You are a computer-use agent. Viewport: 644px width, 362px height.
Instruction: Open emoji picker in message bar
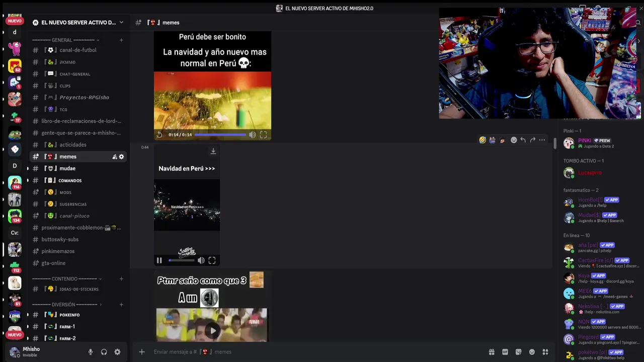[532, 352]
